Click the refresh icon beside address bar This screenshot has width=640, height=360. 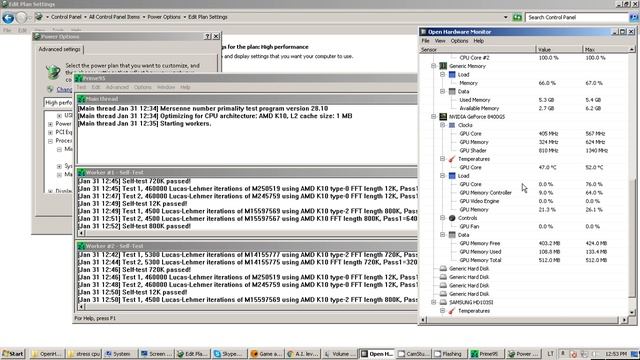tap(517, 17)
